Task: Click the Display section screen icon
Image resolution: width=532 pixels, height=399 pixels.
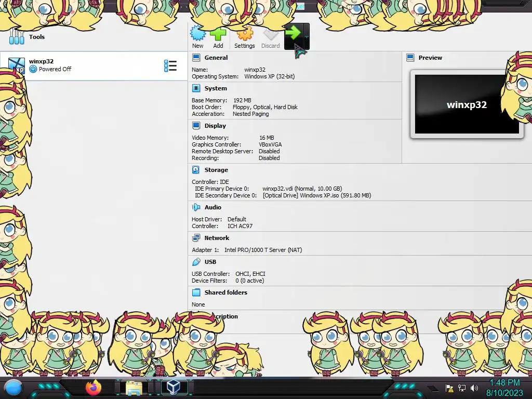Action: (196, 126)
